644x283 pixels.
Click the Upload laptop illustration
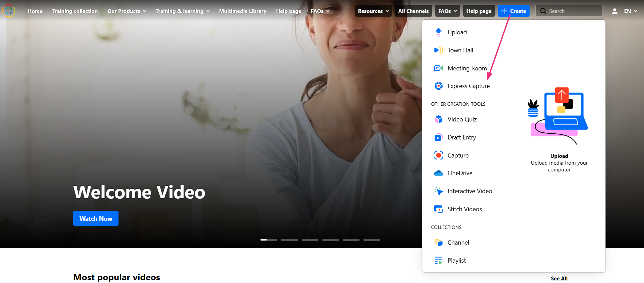pos(558,116)
